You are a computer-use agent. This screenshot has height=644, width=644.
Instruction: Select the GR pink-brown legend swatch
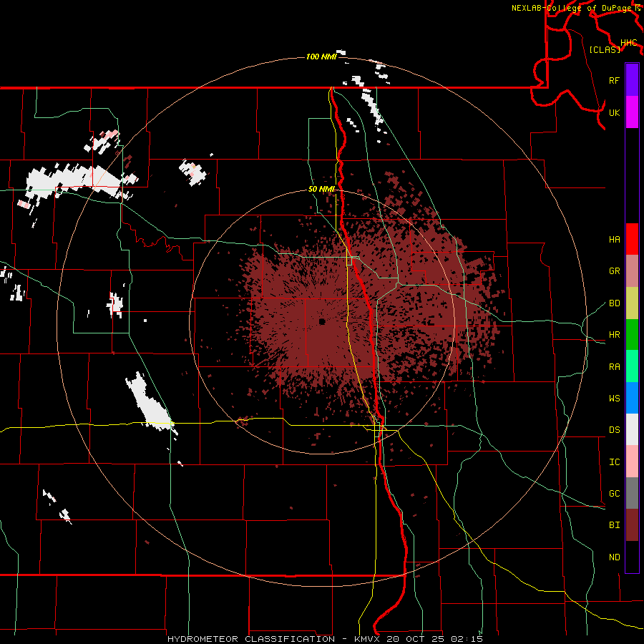pos(632,271)
